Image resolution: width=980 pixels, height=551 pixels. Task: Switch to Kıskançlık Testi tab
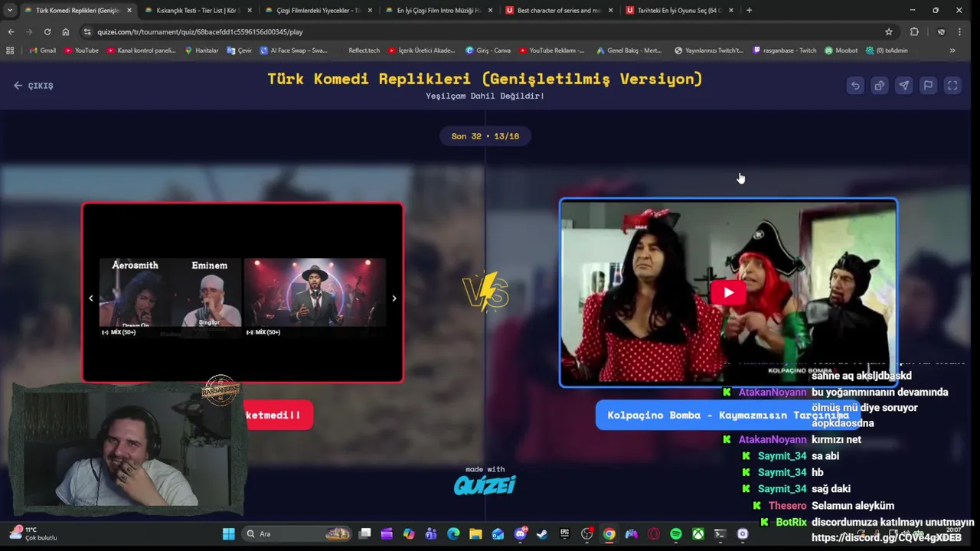point(198,10)
